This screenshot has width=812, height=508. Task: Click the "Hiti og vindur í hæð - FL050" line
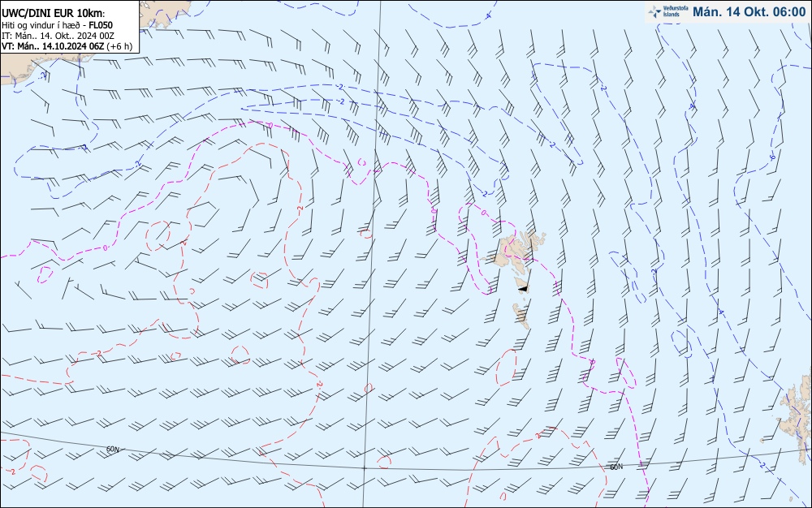point(57,25)
